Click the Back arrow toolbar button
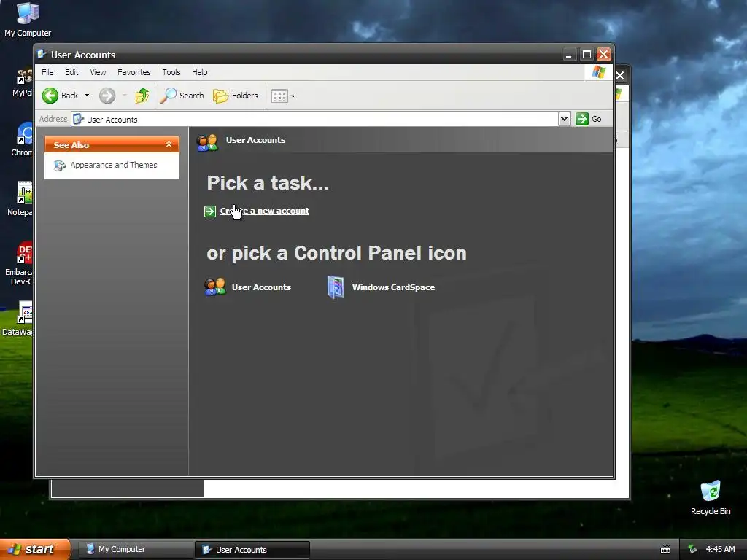This screenshot has height=560, width=747. click(x=60, y=96)
